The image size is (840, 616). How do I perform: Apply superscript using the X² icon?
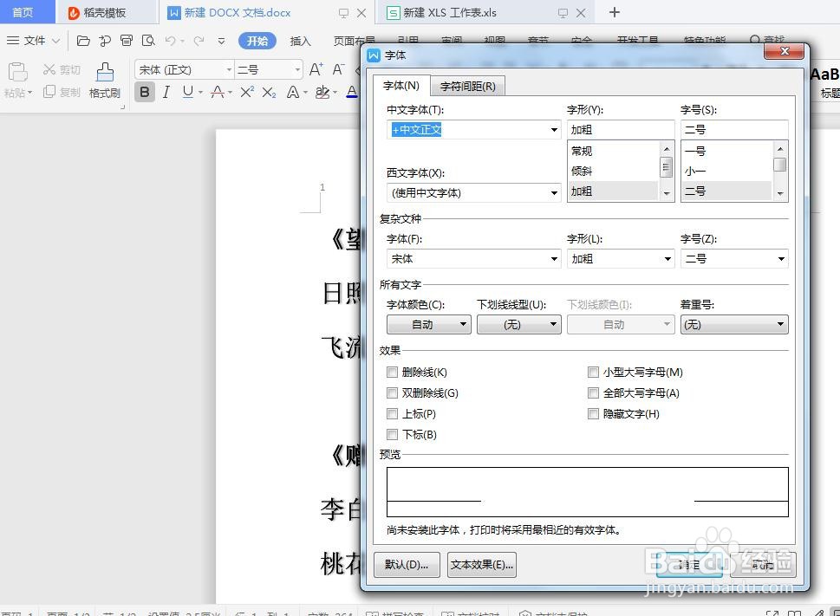click(x=246, y=91)
